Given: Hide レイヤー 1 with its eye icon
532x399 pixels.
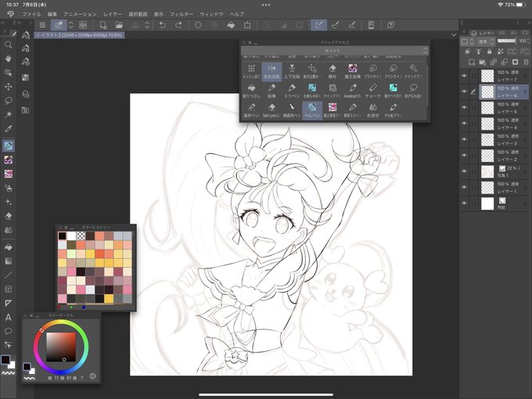Looking at the screenshot, I should (464, 187).
